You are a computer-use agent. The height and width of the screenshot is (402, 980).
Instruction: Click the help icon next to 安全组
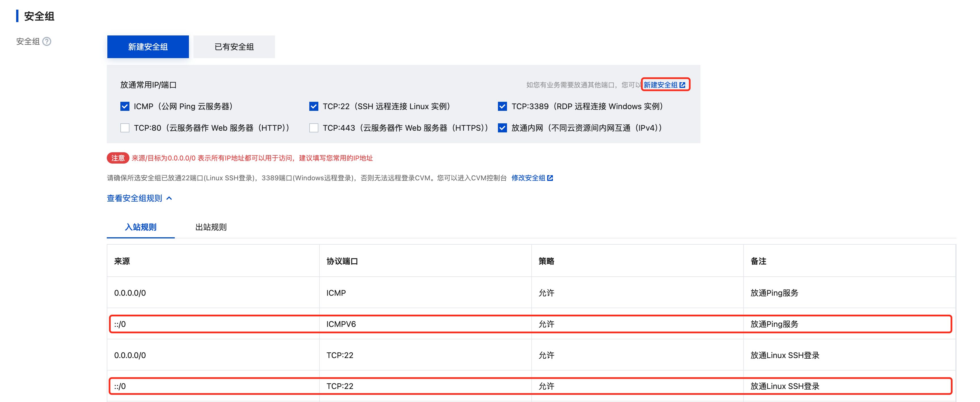pos(47,41)
